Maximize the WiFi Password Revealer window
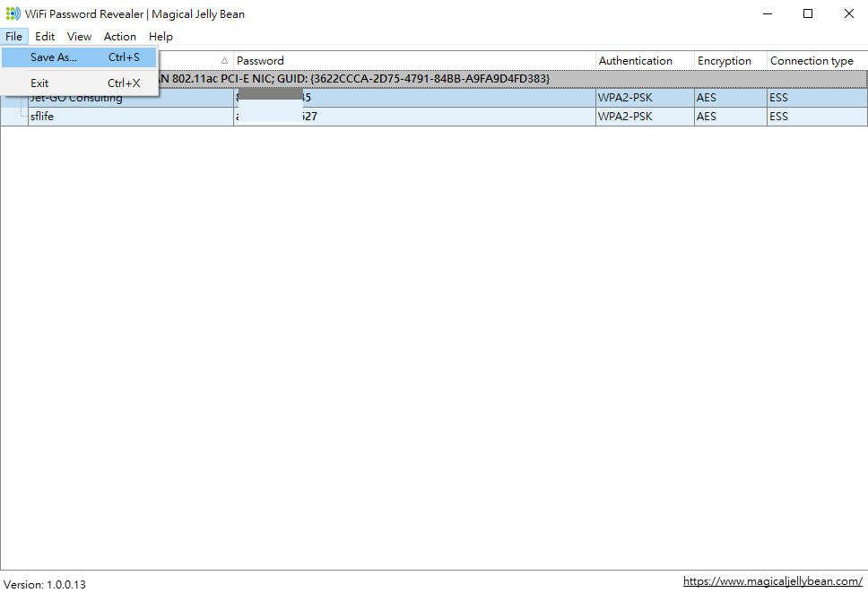The image size is (868, 593). coord(808,13)
